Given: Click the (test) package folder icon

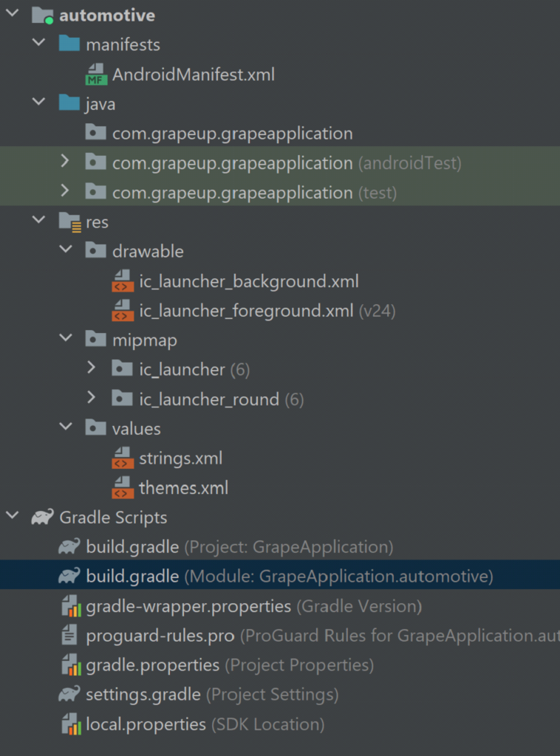Looking at the screenshot, I should pos(95,191).
